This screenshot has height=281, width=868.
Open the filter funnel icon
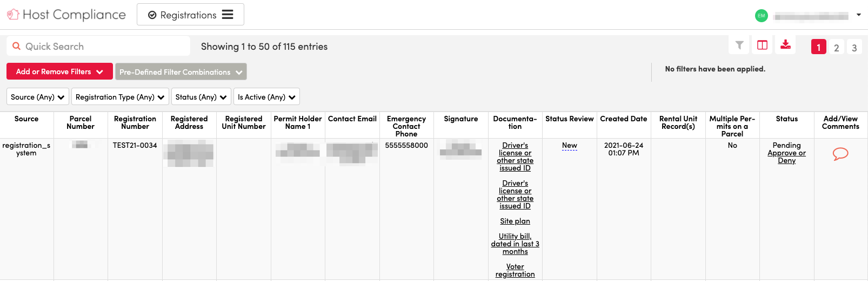click(739, 45)
